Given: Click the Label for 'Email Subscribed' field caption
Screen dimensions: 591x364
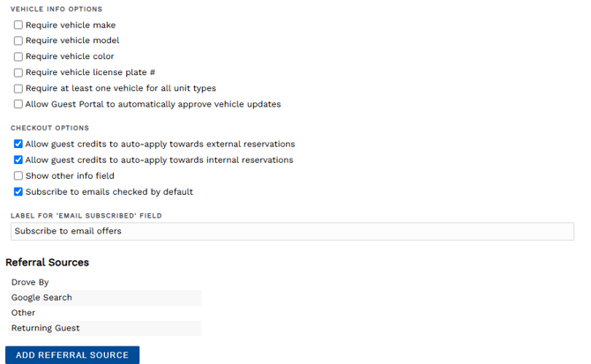Looking at the screenshot, I should pyautogui.click(x=86, y=215).
